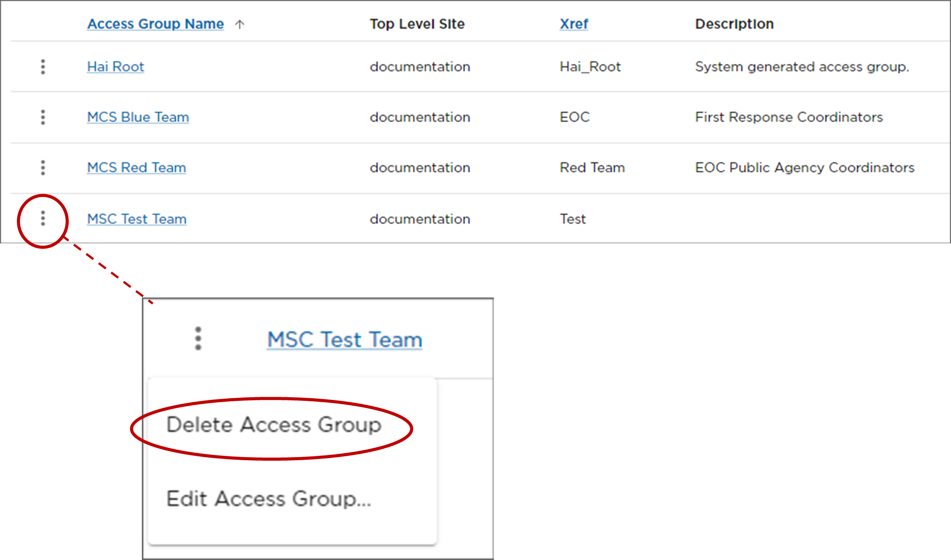Open the MSC Test Team access group

coord(136,219)
